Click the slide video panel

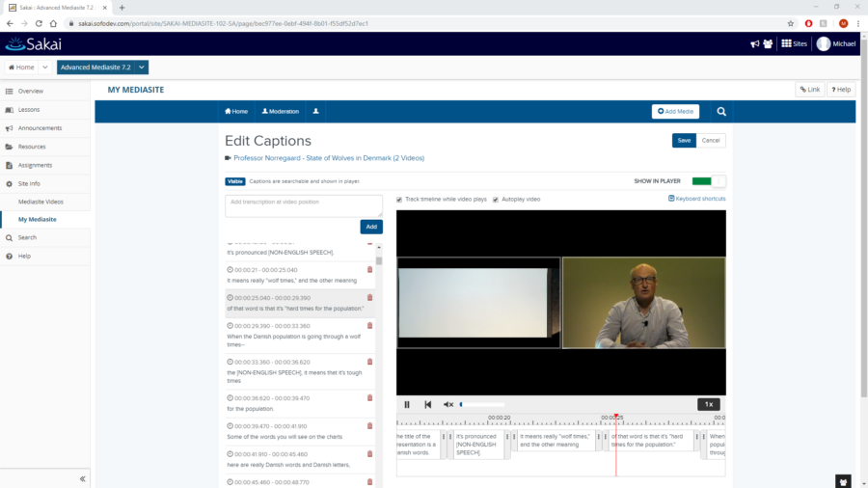click(478, 303)
